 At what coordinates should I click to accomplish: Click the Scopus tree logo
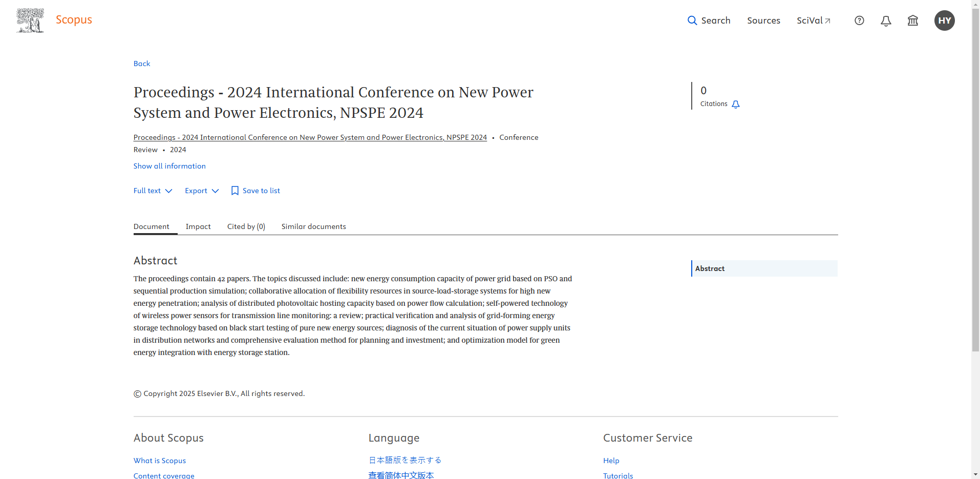(30, 20)
